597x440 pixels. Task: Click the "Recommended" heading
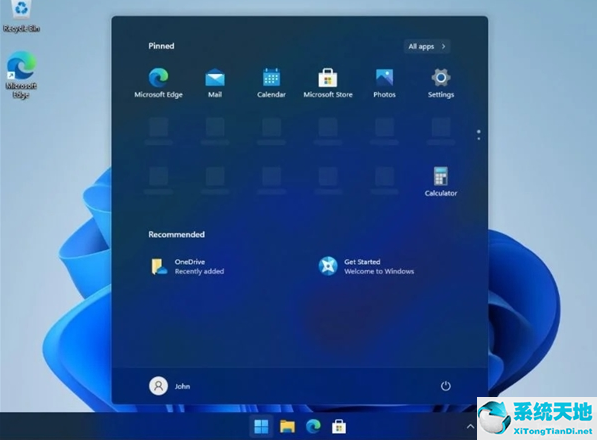pos(176,234)
